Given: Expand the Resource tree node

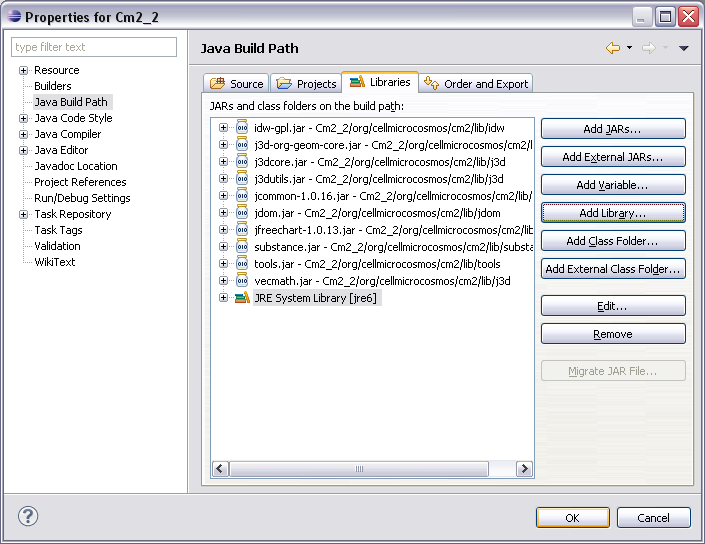Looking at the screenshot, I should pyautogui.click(x=23, y=70).
